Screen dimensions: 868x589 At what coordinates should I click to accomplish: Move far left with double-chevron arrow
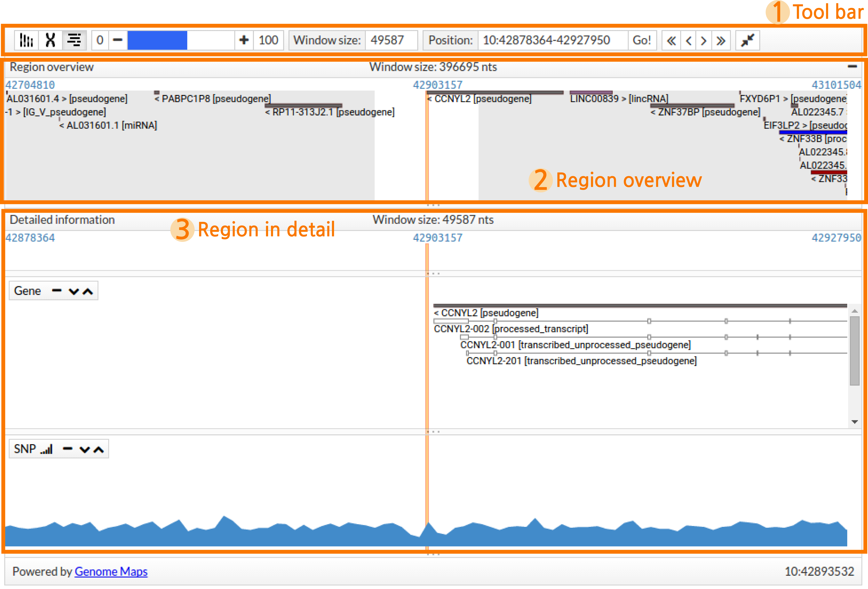(x=671, y=40)
